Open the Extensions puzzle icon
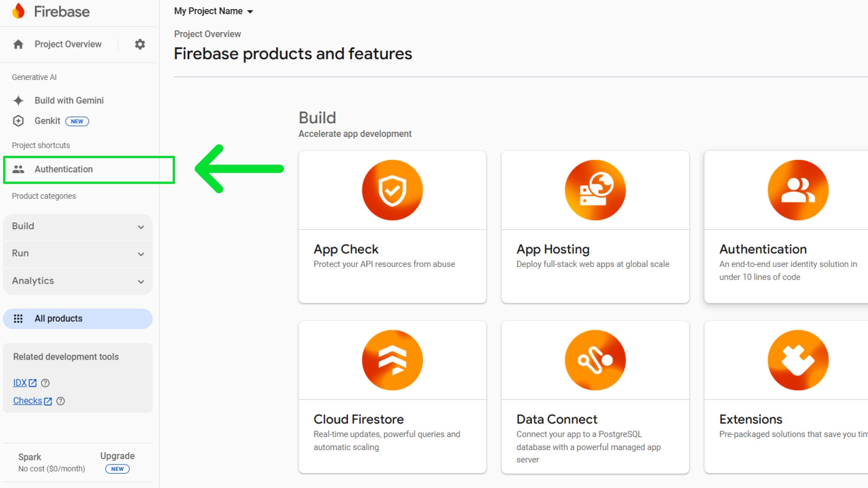This screenshot has width=868, height=488. pyautogui.click(x=797, y=360)
